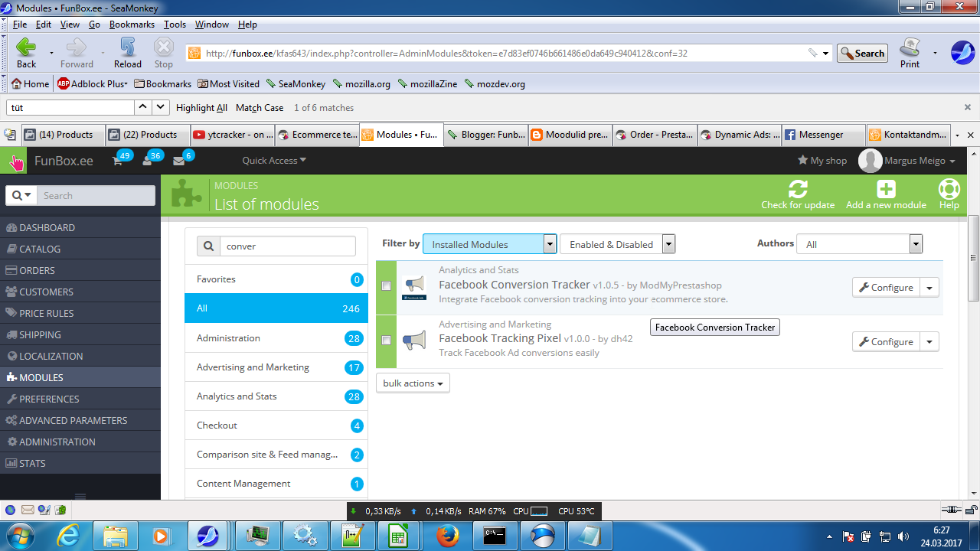The width and height of the screenshot is (980, 551).
Task: Configure the Facebook Tracking Pixel module
Action: pos(886,342)
